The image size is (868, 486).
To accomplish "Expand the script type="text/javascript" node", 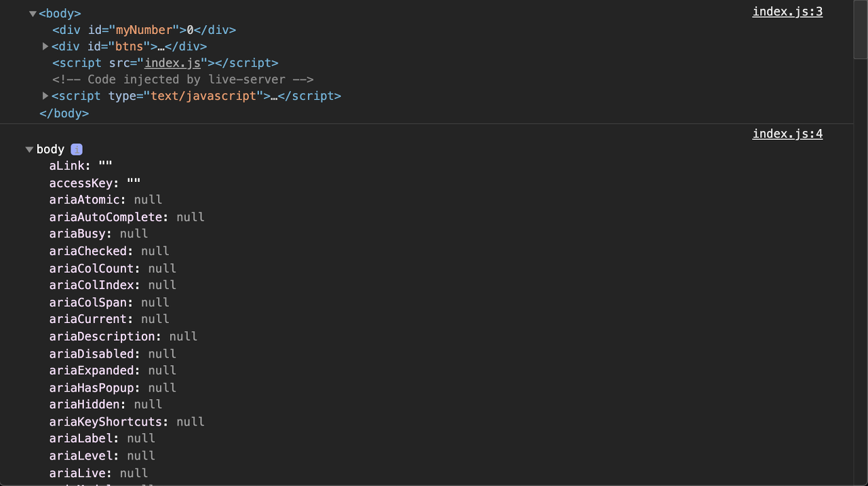I will click(x=45, y=96).
